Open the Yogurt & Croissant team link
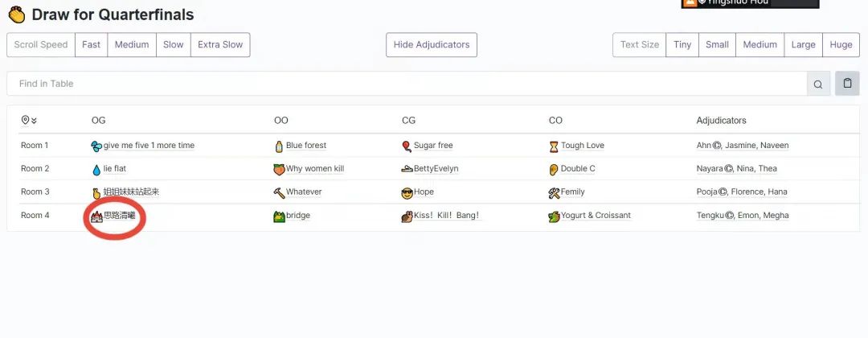 [x=596, y=216]
